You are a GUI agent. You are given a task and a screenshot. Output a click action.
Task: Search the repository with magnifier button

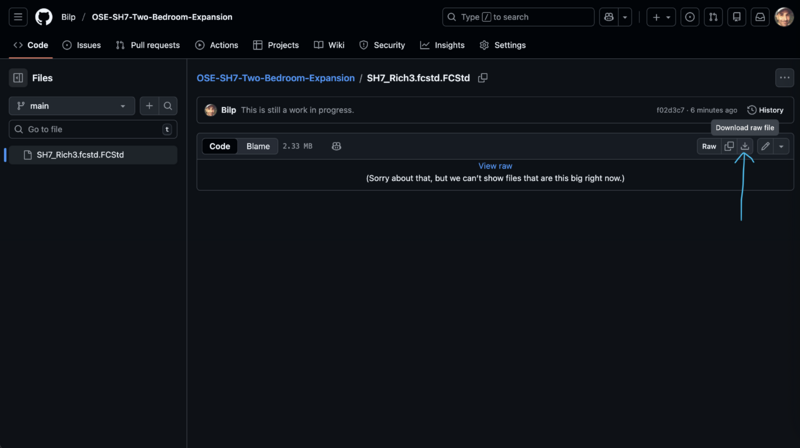(x=168, y=106)
